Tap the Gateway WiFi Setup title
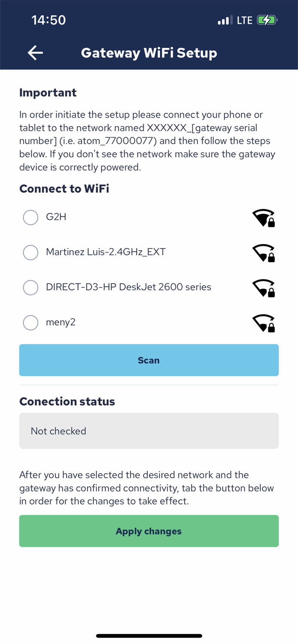Viewport: 298px width, 644px height. (149, 52)
